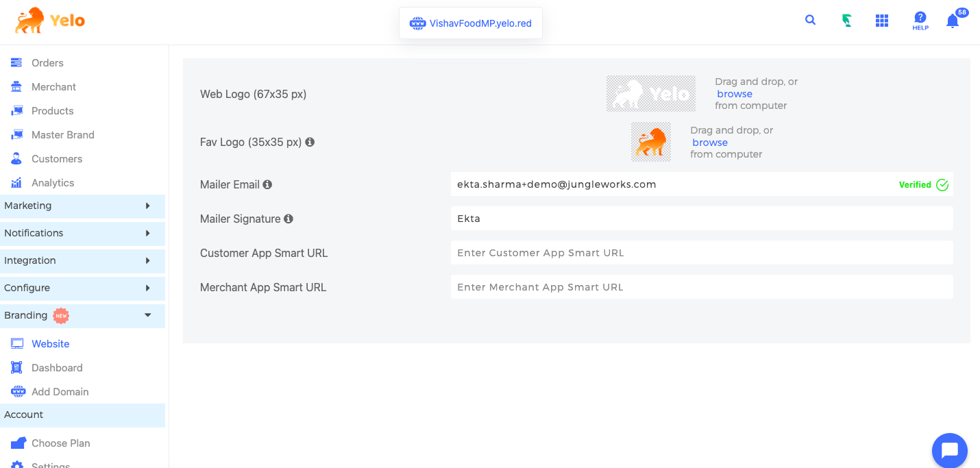Focus the Mailer Email input field
This screenshot has height=468, width=980.
pos(702,184)
